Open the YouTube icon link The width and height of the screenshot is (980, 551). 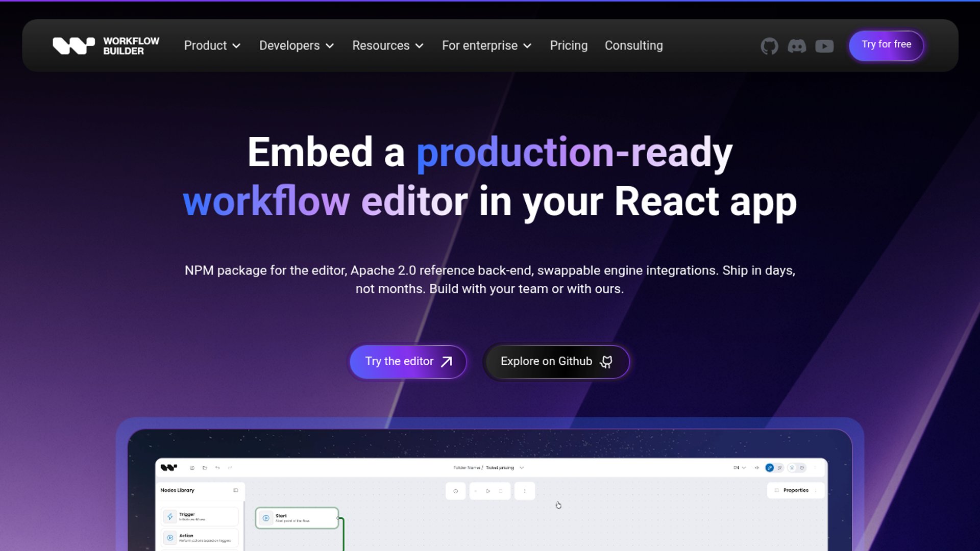point(824,46)
